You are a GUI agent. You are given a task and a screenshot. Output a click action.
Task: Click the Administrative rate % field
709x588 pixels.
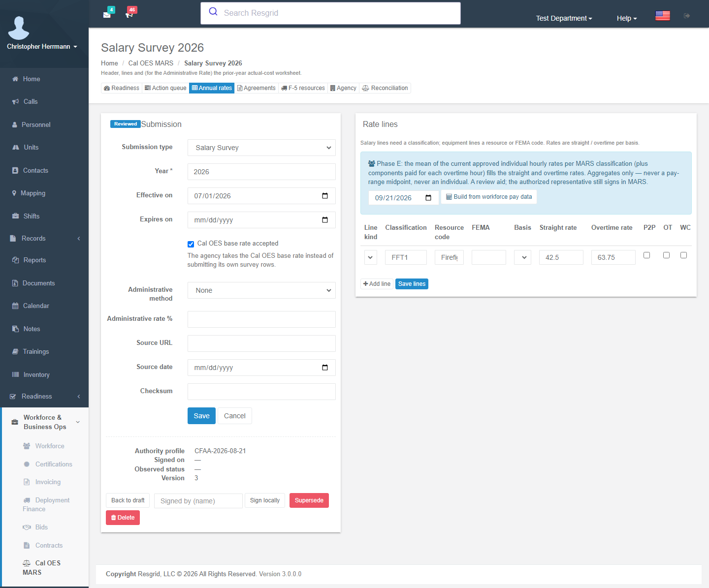tap(261, 319)
